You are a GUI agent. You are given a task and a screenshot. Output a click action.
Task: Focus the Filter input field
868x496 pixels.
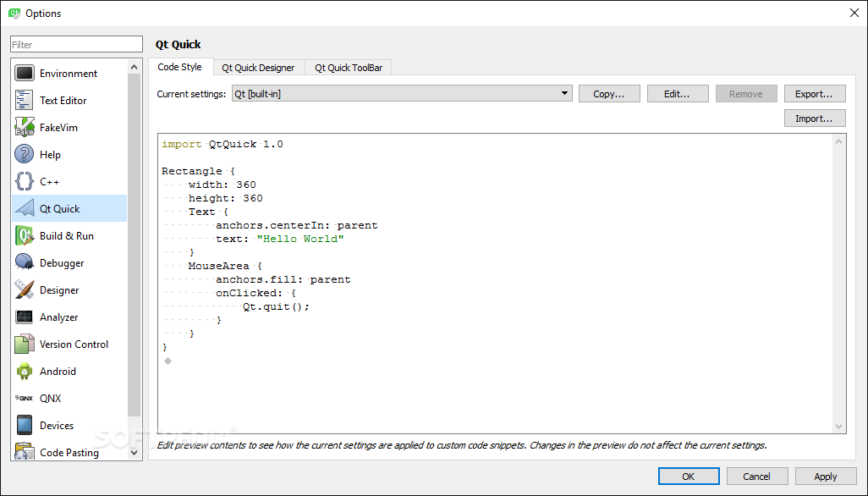[76, 44]
